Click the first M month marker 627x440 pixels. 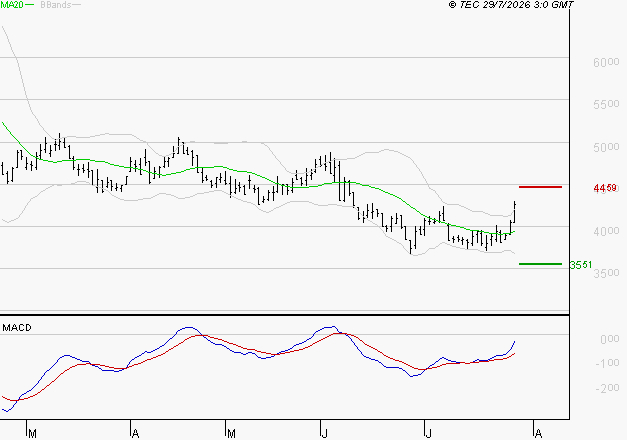tap(32, 434)
